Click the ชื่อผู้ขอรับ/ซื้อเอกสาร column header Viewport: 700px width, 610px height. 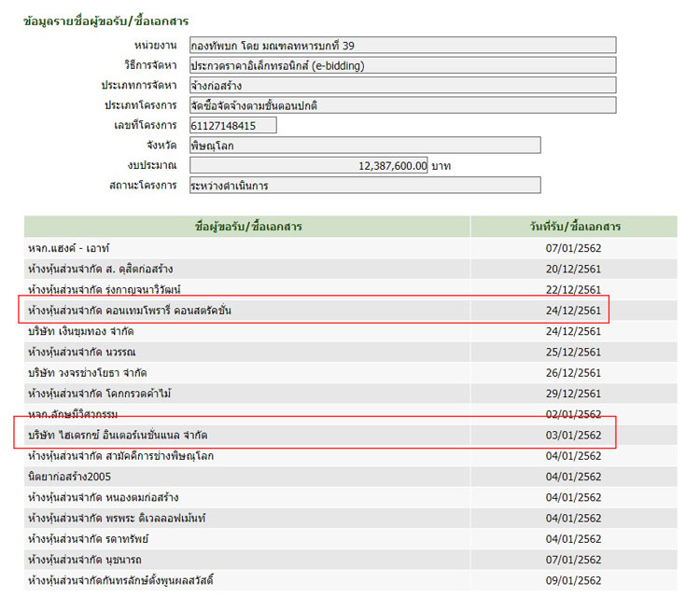(x=248, y=227)
